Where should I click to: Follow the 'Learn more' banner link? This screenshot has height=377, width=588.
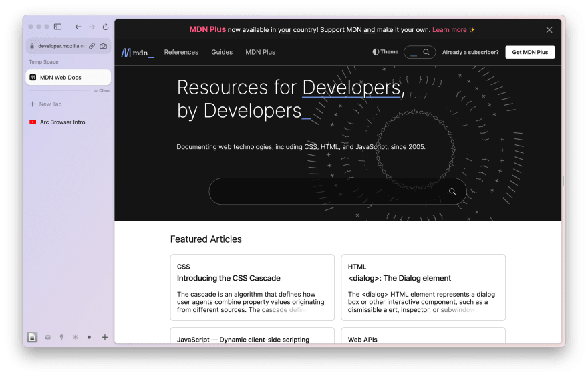pos(449,30)
